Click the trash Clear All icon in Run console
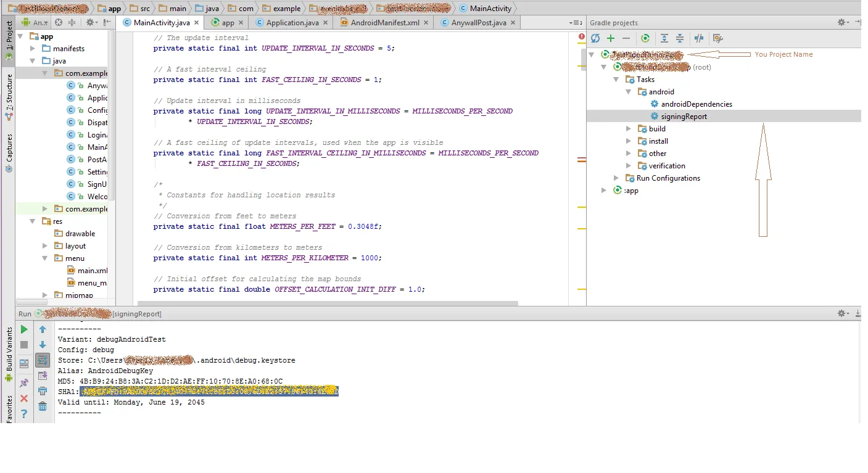This screenshot has width=868, height=473. point(43,406)
